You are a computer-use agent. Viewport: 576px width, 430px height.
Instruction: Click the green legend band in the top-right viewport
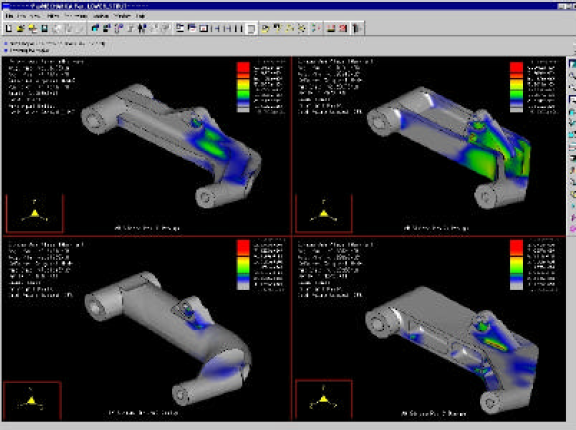(x=516, y=94)
